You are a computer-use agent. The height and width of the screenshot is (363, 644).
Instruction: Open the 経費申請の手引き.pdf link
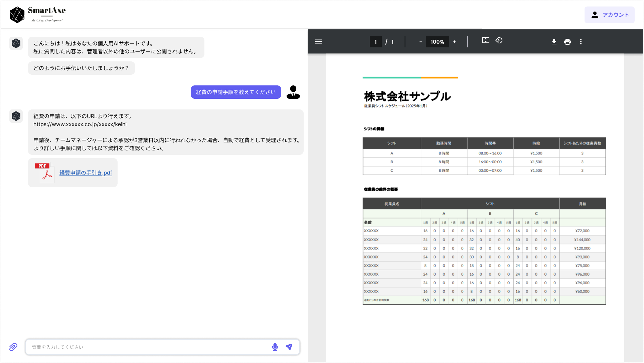(x=86, y=173)
